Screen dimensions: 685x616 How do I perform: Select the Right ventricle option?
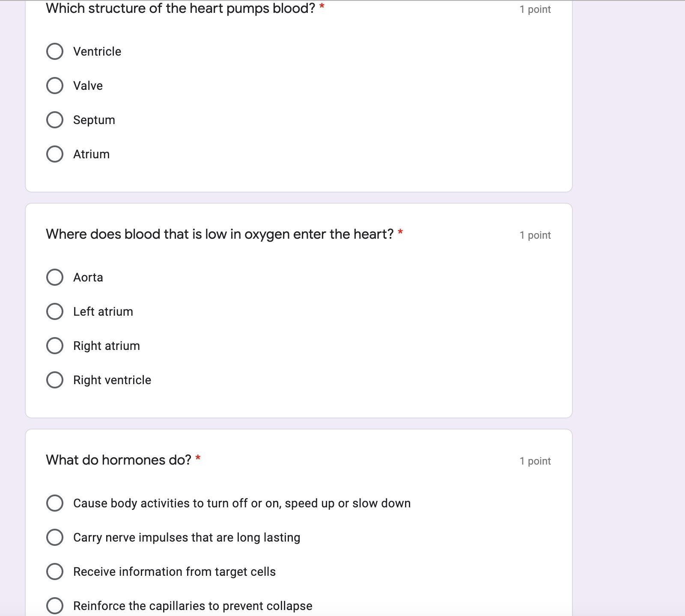[x=55, y=380]
